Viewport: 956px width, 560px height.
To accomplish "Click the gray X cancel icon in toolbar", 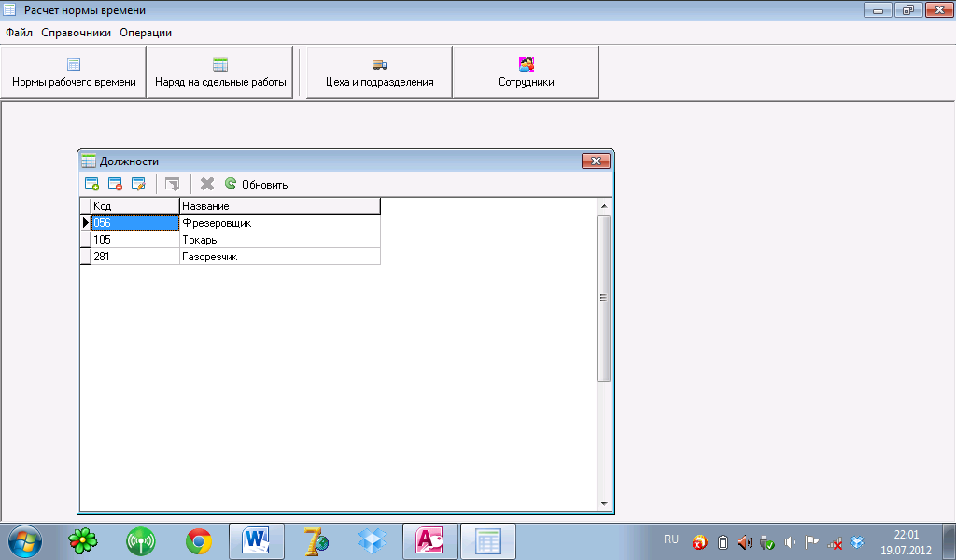I will [207, 184].
